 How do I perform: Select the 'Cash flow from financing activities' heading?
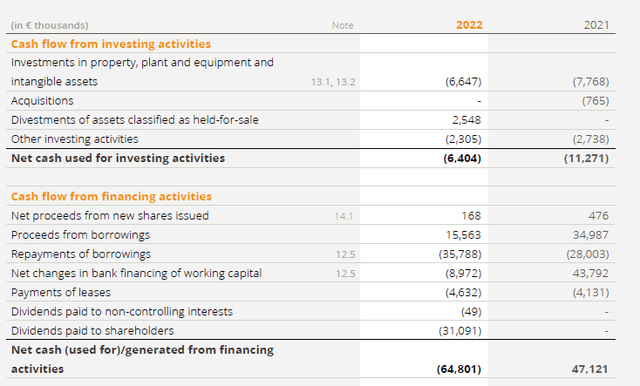pyautogui.click(x=111, y=197)
